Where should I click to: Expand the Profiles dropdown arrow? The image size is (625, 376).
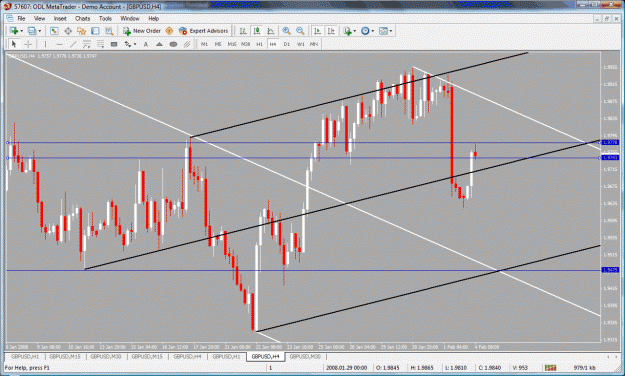[x=39, y=31]
